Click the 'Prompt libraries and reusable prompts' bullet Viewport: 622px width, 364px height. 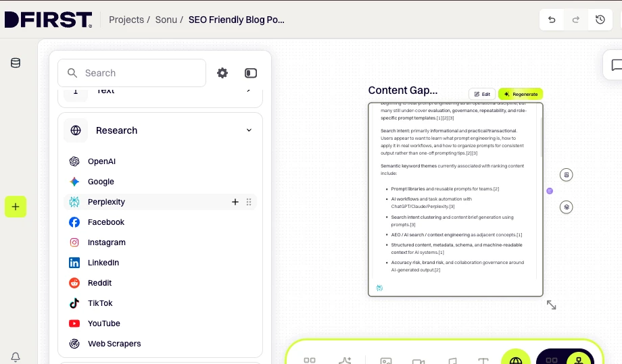pos(445,189)
